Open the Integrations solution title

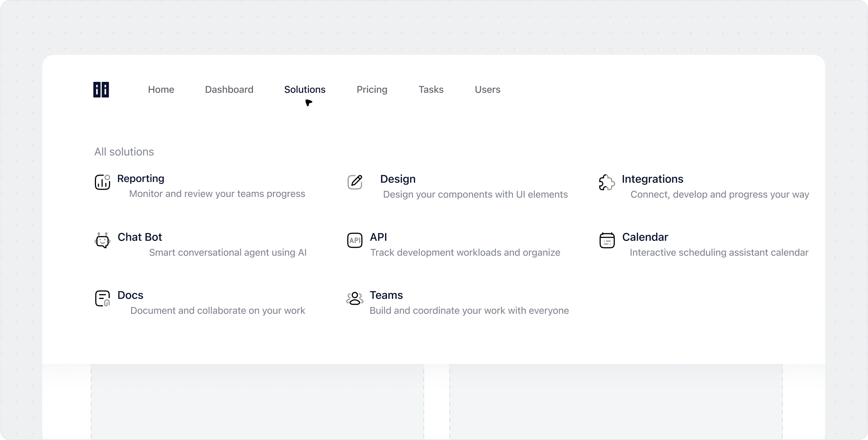pyautogui.click(x=652, y=179)
